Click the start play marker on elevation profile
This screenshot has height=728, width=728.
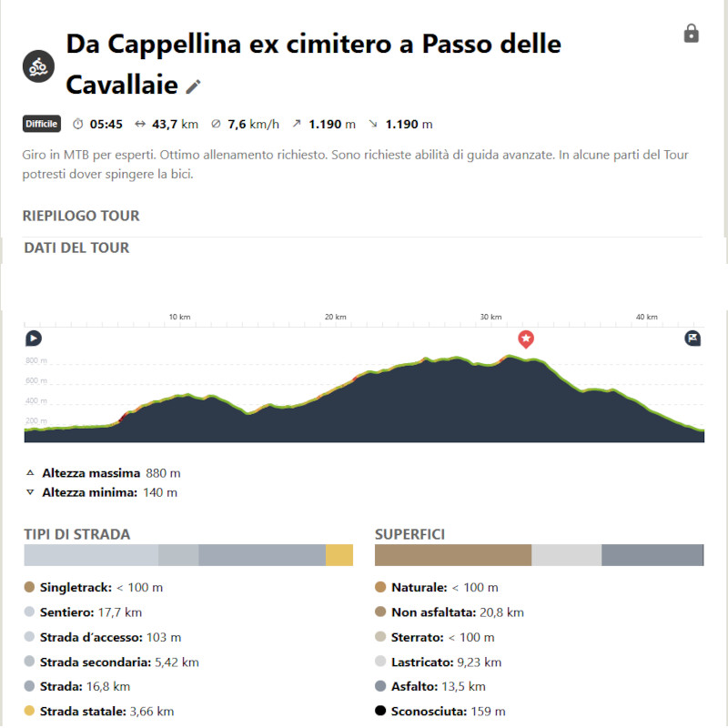(x=34, y=338)
